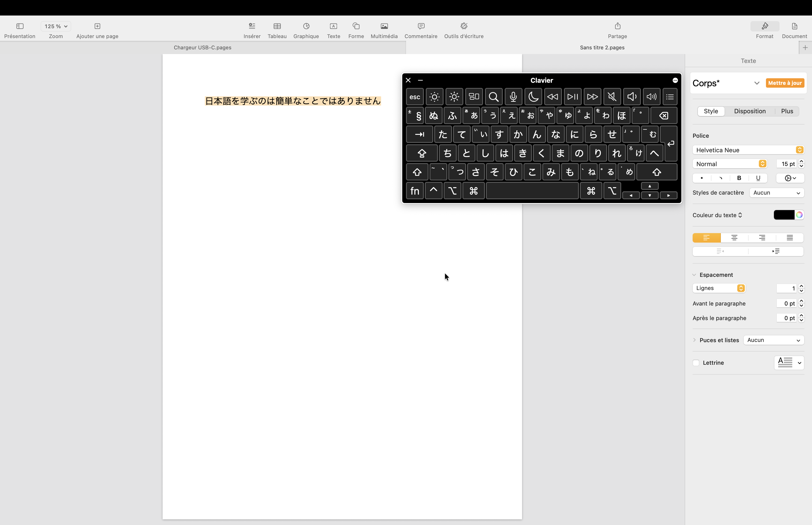Open the black text color swatch
The width and height of the screenshot is (812, 525).
784,215
